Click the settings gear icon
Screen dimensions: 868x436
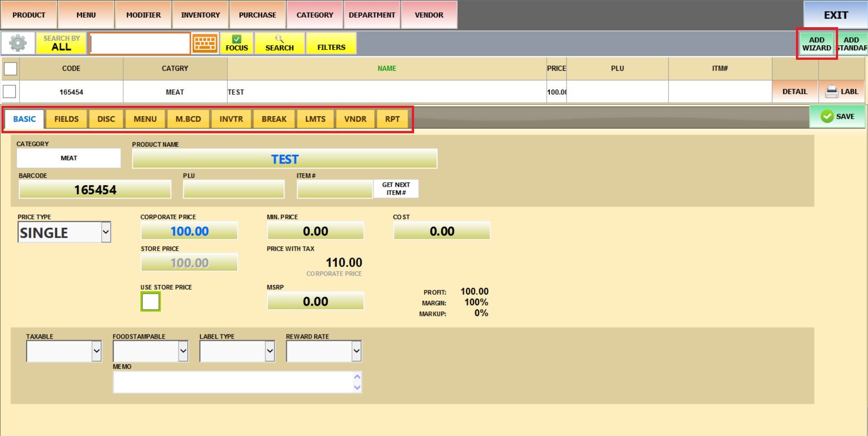[18, 44]
